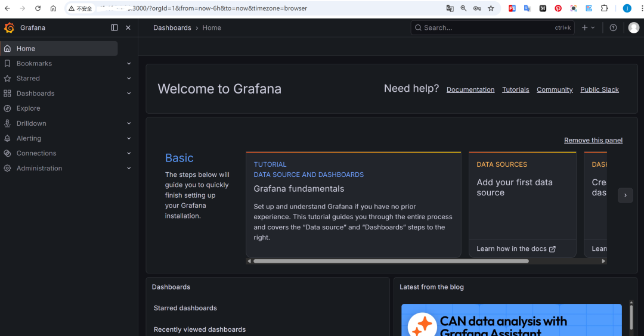Screen dimensions: 644x336
Task: Expand the Drilldown section chevron
Action: [x=129, y=123]
